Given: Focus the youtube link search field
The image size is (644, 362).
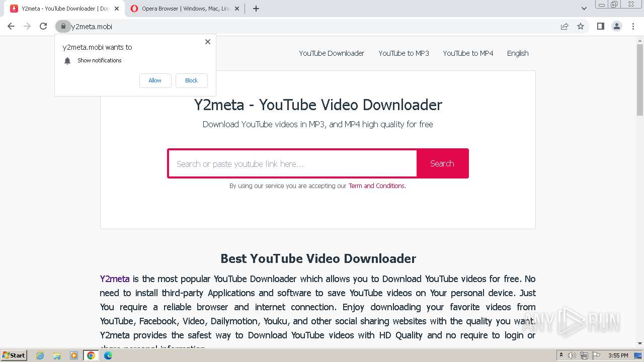Looking at the screenshot, I should (x=293, y=163).
